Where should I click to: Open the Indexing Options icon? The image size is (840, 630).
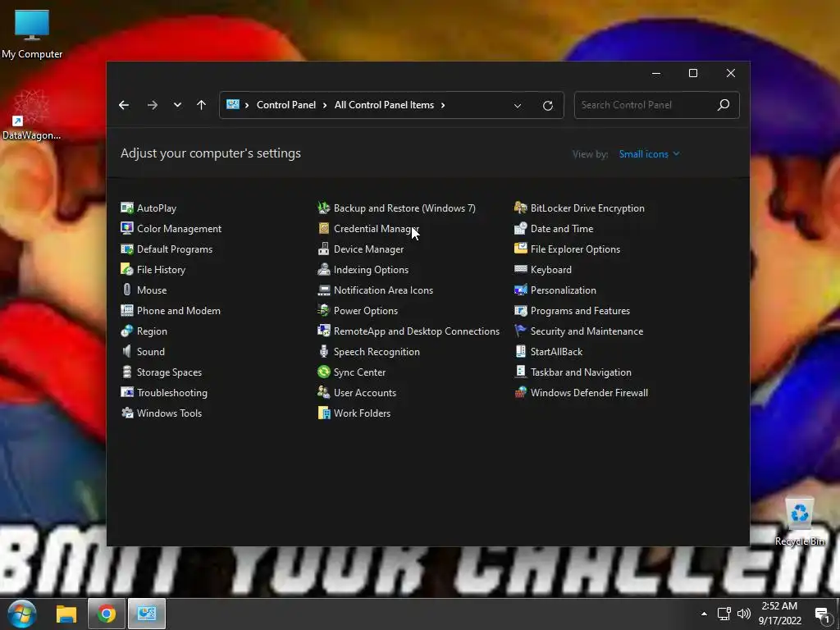point(323,269)
